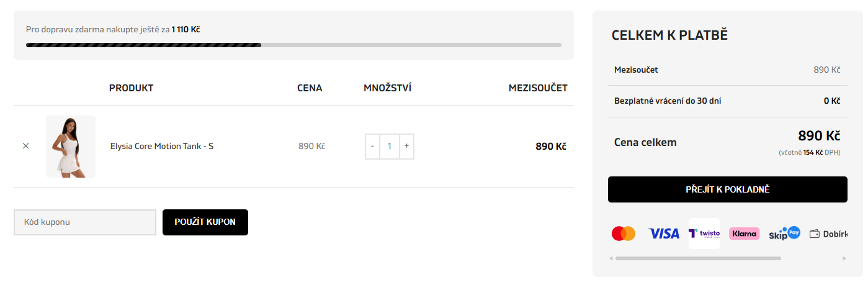Click the Kód kuponu input field
The height and width of the screenshot is (282, 868).
tap(85, 222)
